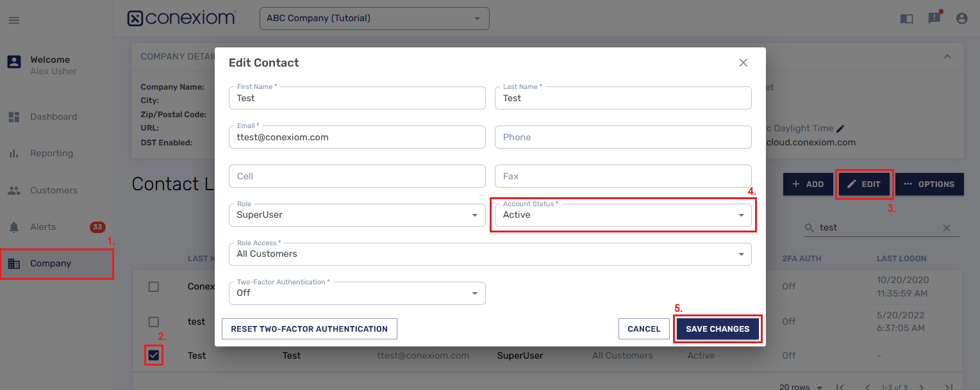The height and width of the screenshot is (390, 980).
Task: Open the Two-Factor Authentication dropdown
Action: [x=356, y=293]
